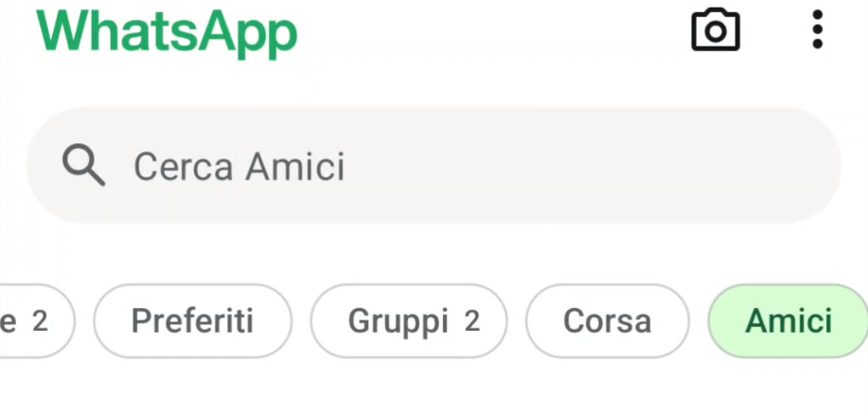Switch to the Amici list tab

point(788,321)
